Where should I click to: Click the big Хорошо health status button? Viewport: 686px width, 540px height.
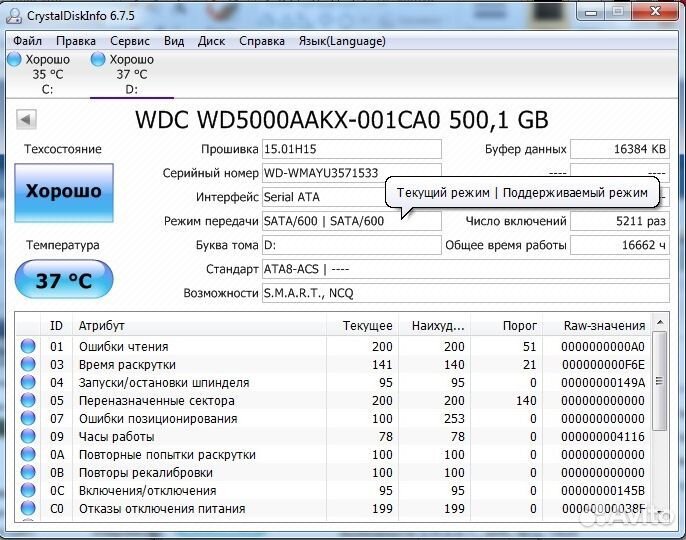pyautogui.click(x=64, y=193)
